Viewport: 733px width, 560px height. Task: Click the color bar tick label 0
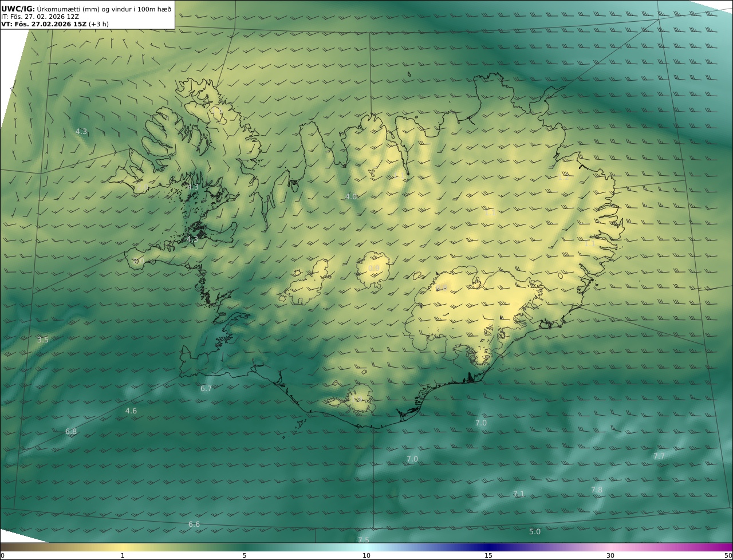pos(2,555)
